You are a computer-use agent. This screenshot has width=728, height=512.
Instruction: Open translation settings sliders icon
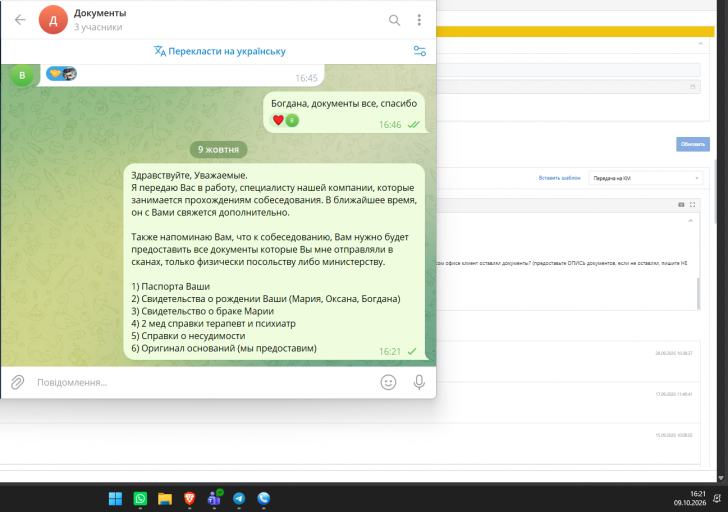[420, 51]
